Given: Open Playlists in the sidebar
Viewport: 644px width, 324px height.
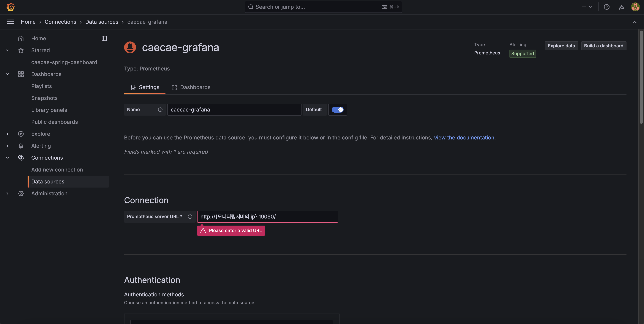Looking at the screenshot, I should [x=42, y=86].
